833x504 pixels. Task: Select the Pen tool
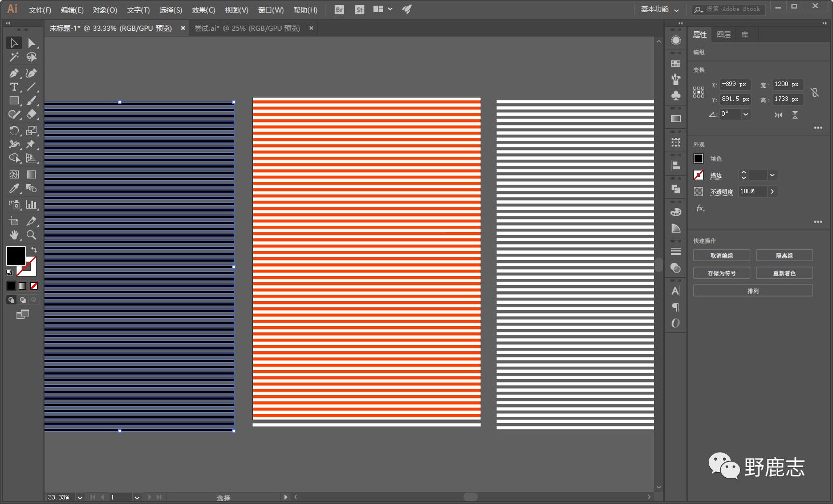coord(14,73)
